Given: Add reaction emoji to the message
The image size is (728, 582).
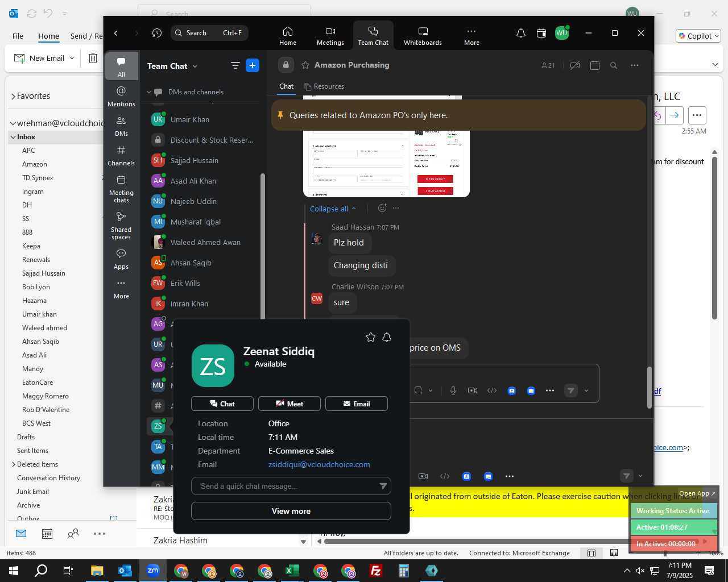Looking at the screenshot, I should click(382, 208).
